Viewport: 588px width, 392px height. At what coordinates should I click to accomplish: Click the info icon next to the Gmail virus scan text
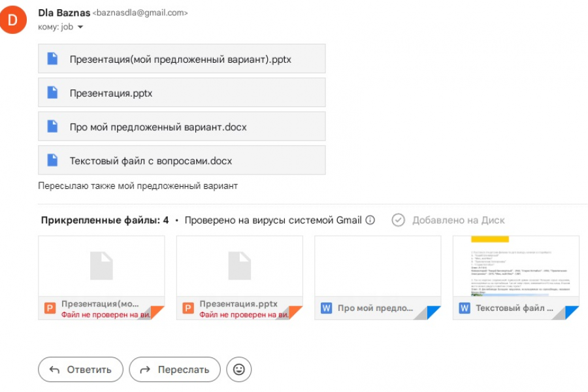click(370, 220)
